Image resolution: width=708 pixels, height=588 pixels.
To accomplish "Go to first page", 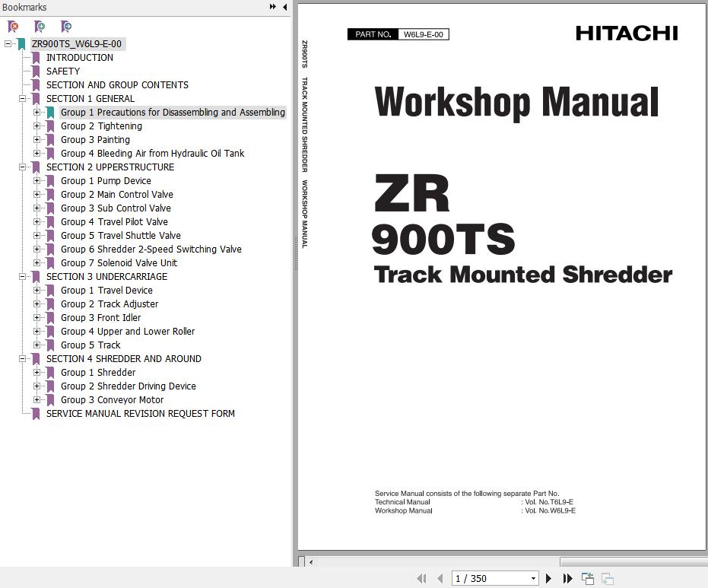I will coord(422,579).
